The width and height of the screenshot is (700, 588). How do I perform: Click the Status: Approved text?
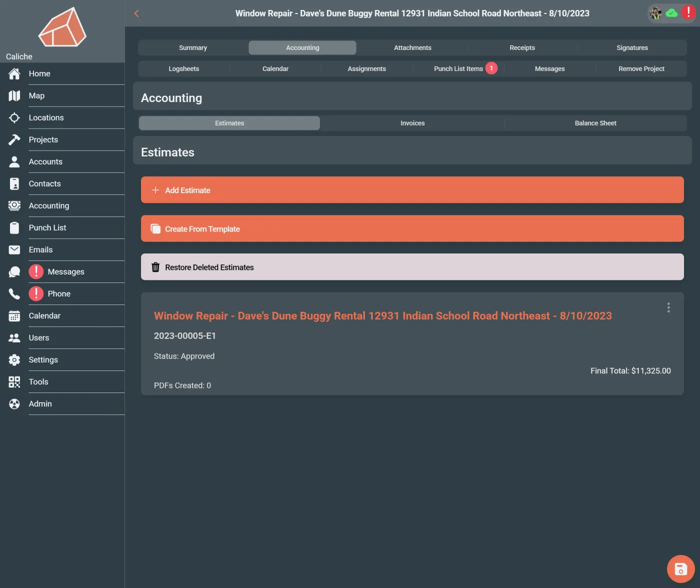pos(184,356)
